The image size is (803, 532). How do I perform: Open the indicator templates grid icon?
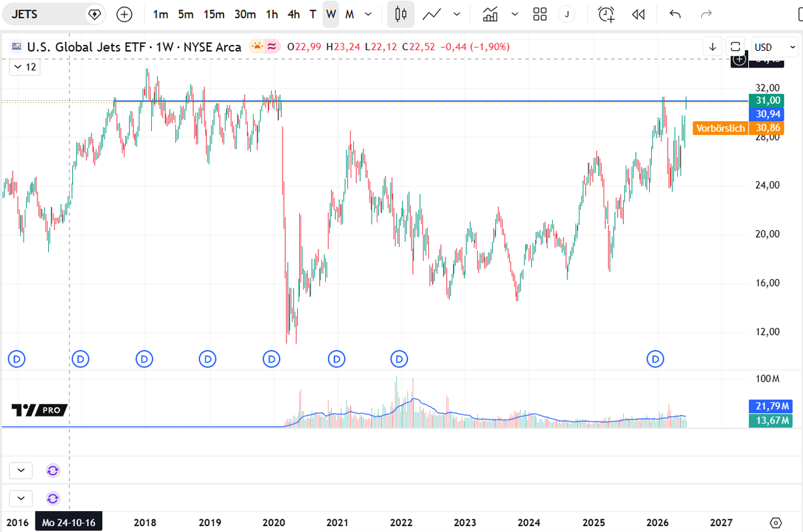point(540,14)
